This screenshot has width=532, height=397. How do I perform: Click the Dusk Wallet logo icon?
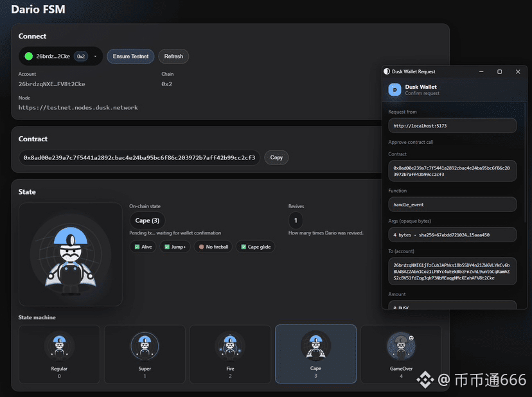pos(395,90)
